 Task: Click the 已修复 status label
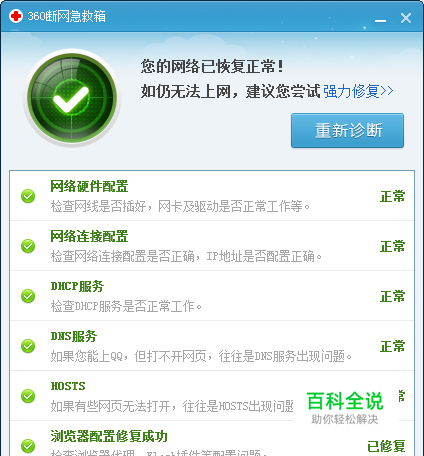(x=386, y=446)
